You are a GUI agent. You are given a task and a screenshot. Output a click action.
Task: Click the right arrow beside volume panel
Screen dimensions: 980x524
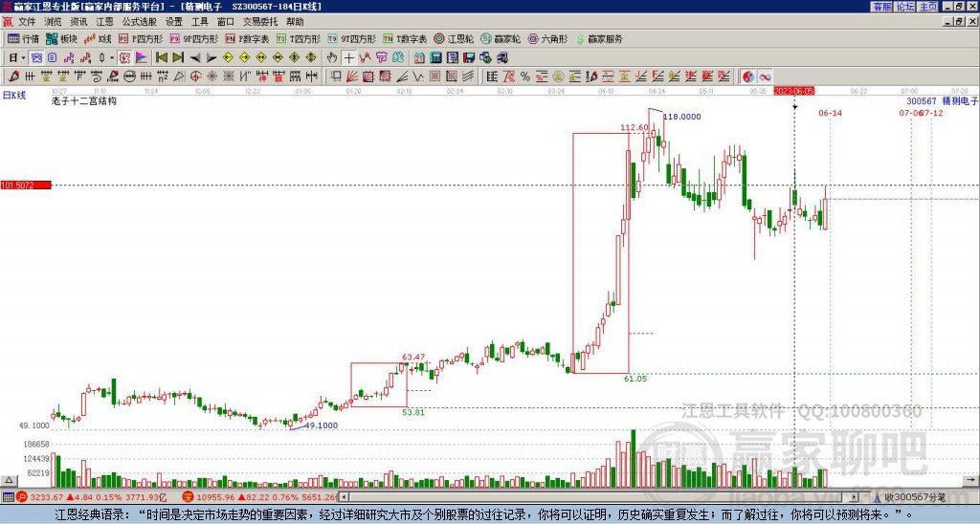pos(971,480)
